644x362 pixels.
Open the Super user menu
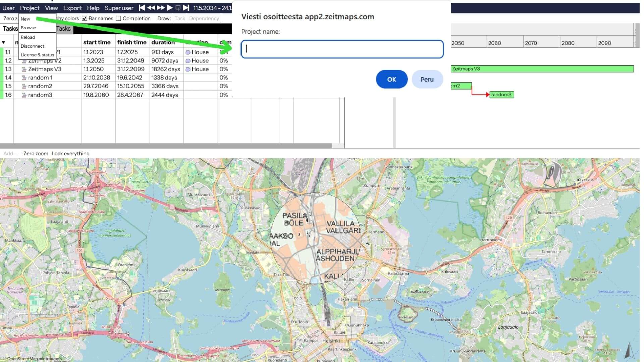119,8
